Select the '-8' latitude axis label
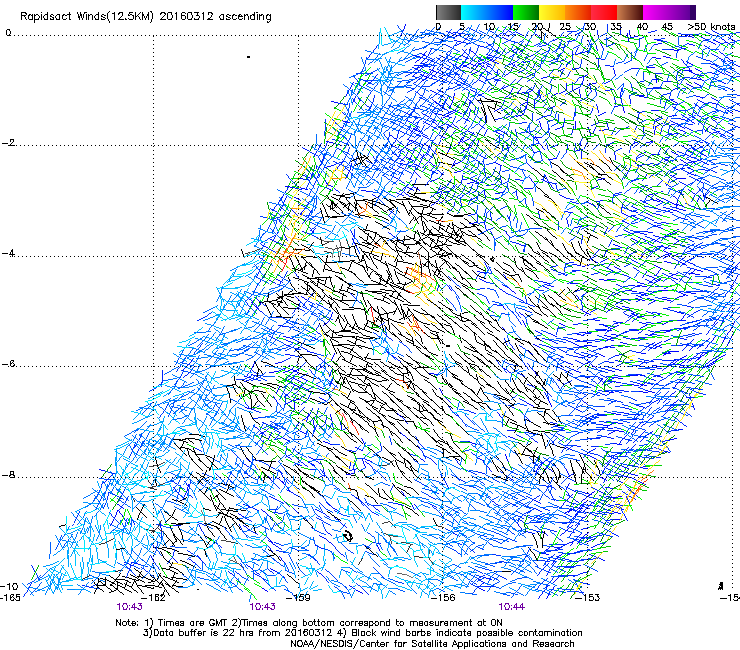The height and width of the screenshot is (650, 740). [x=9, y=475]
